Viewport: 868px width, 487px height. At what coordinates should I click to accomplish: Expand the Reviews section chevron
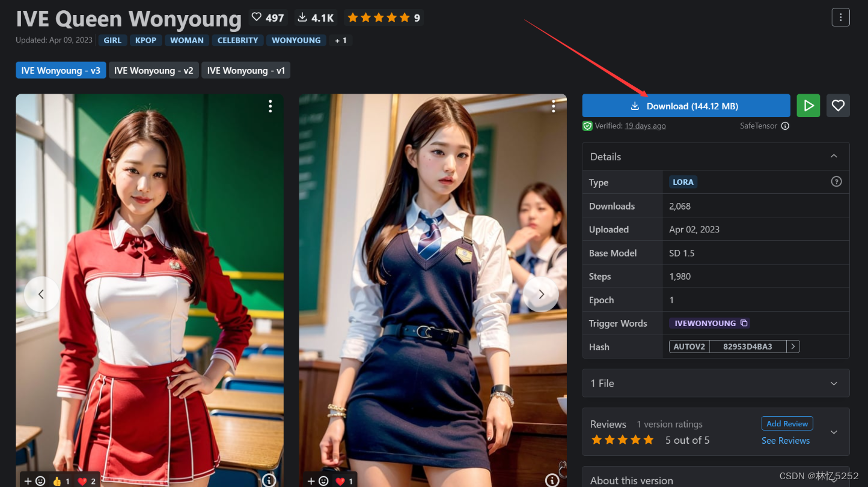click(x=834, y=432)
